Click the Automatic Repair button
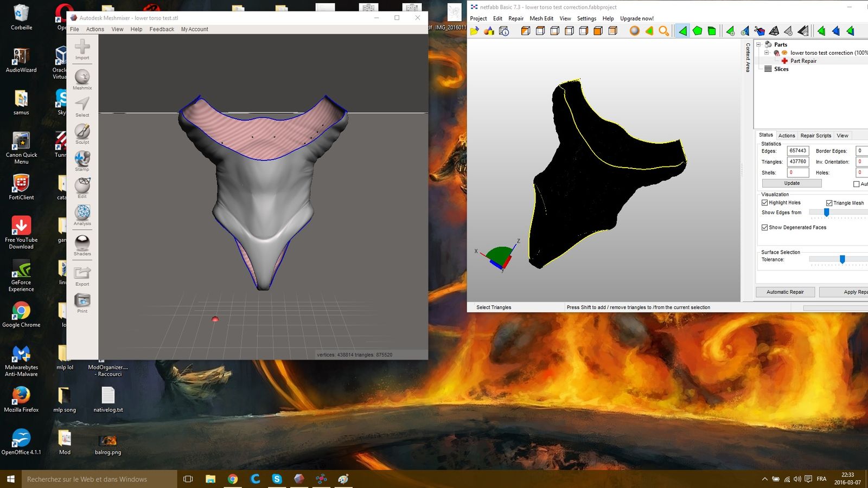 click(785, 292)
